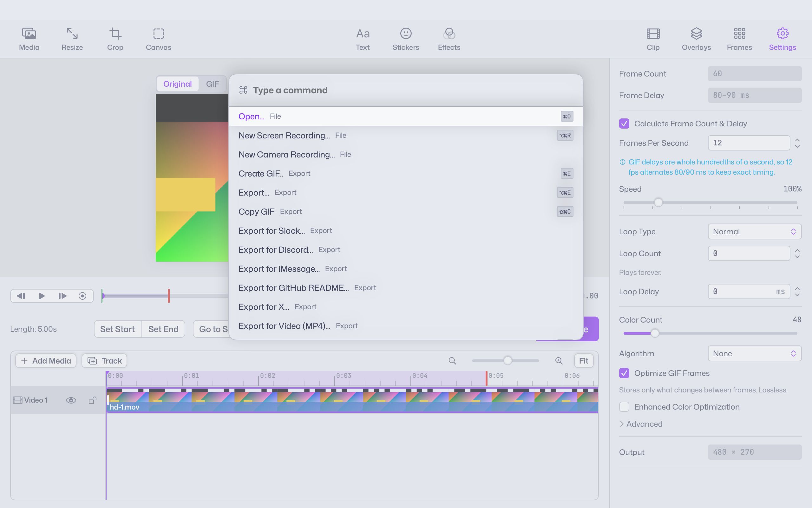Image resolution: width=812 pixels, height=508 pixels.
Task: Switch preview to GIF
Action: coord(213,84)
